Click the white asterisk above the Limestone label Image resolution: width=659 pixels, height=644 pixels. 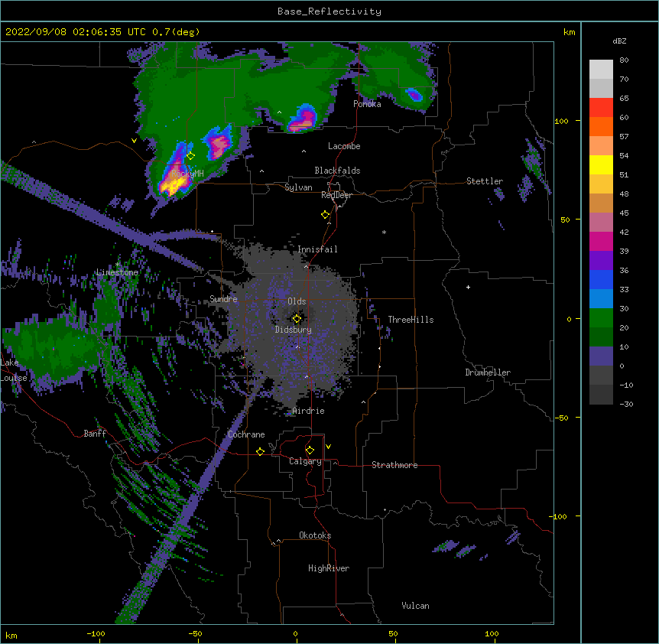118,265
